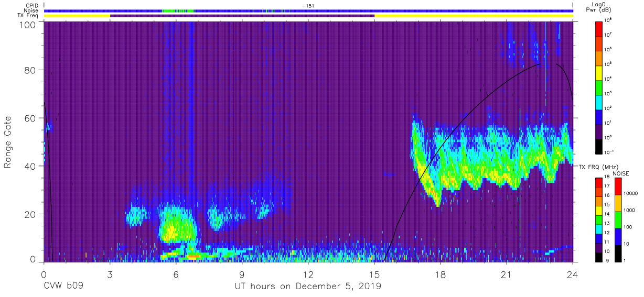This screenshot has width=644, height=297.
Task: Click the UT hours on December 5, 2019 title
Action: (x=308, y=287)
